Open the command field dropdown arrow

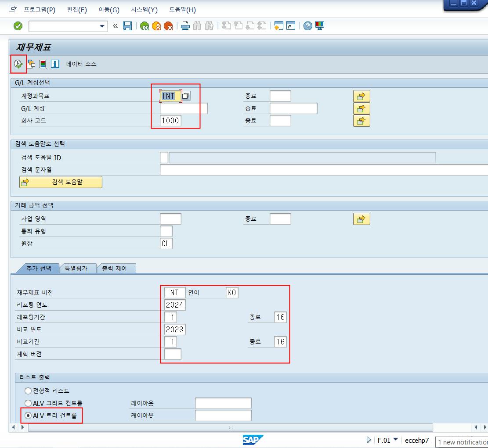[102, 26]
